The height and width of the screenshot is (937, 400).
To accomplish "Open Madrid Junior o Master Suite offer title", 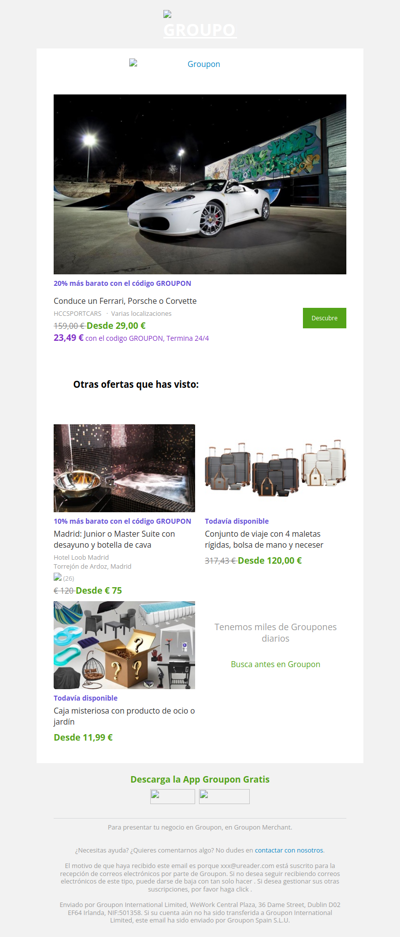I will pos(114,539).
